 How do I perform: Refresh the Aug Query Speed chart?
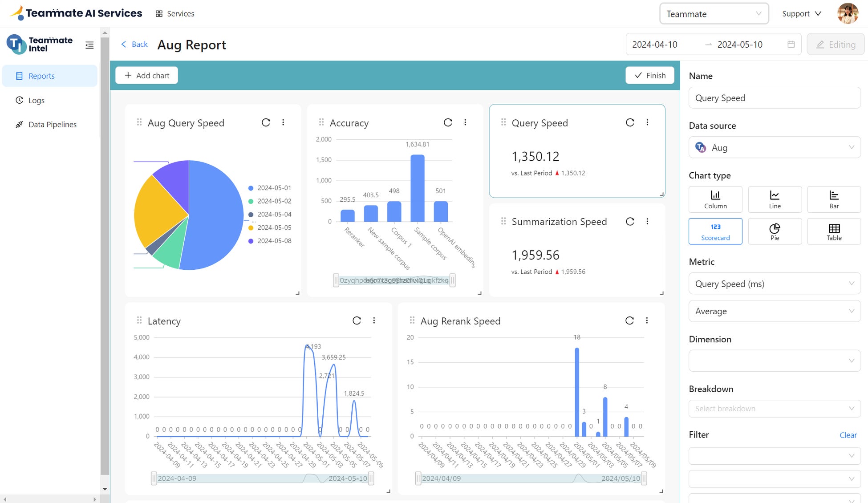266,122
